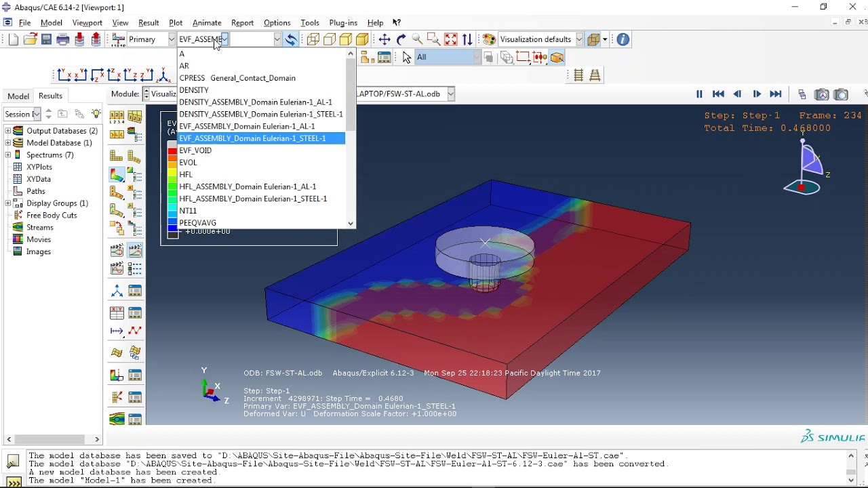Expand Spectrums (7) tree node
868x488 pixels.
pyautogui.click(x=8, y=155)
